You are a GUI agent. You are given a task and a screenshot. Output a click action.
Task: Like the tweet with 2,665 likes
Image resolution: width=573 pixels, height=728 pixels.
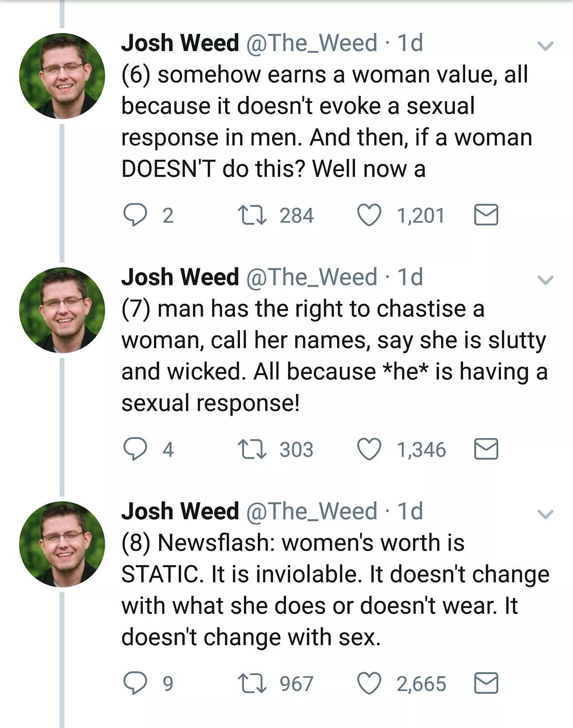369,684
